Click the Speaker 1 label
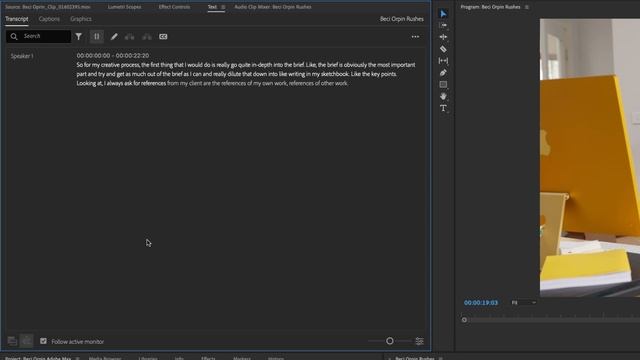The width and height of the screenshot is (640, 360). tap(22, 56)
